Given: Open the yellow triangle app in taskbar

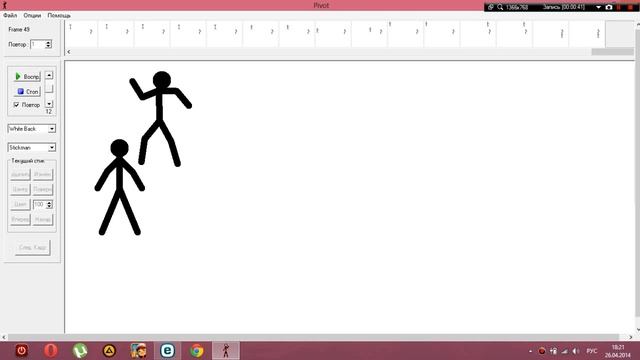Looking at the screenshot, I should click(109, 351).
